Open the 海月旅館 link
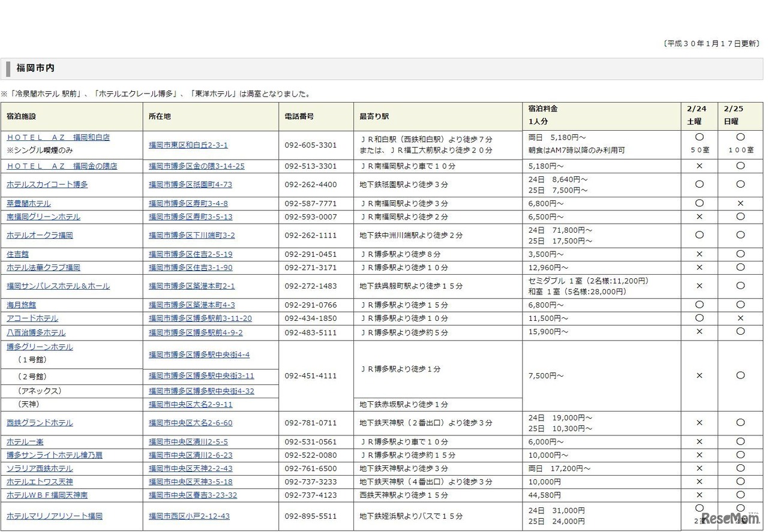 point(21,305)
